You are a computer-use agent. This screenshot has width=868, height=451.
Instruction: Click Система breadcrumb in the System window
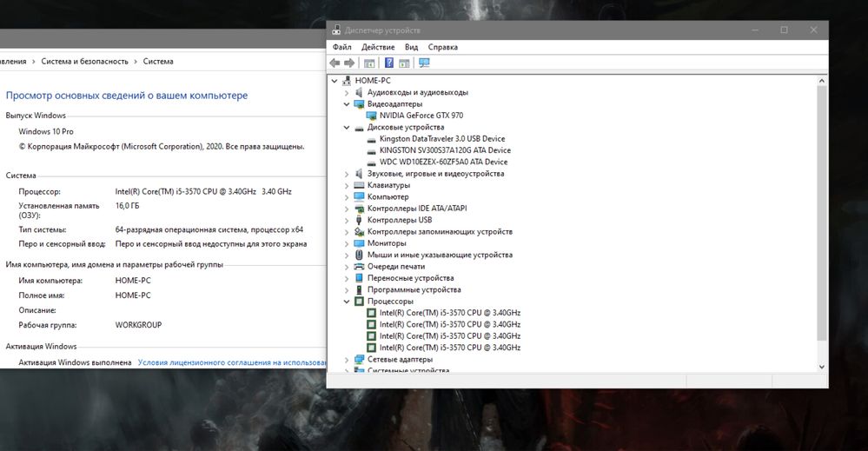tap(158, 62)
